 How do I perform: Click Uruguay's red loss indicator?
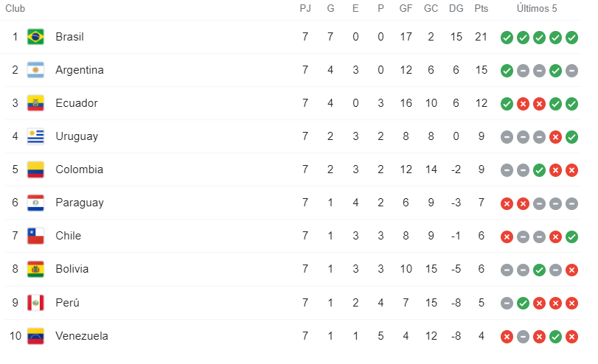pyautogui.click(x=555, y=137)
